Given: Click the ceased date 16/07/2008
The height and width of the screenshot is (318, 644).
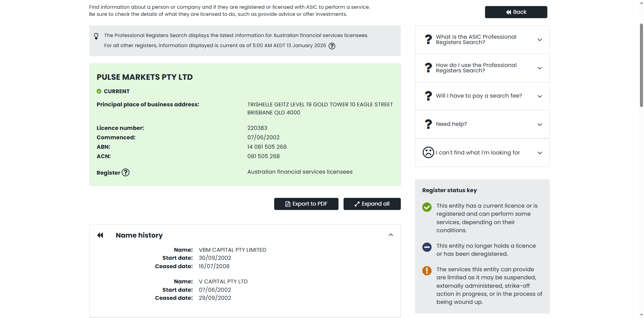Looking at the screenshot, I should coord(214,267).
